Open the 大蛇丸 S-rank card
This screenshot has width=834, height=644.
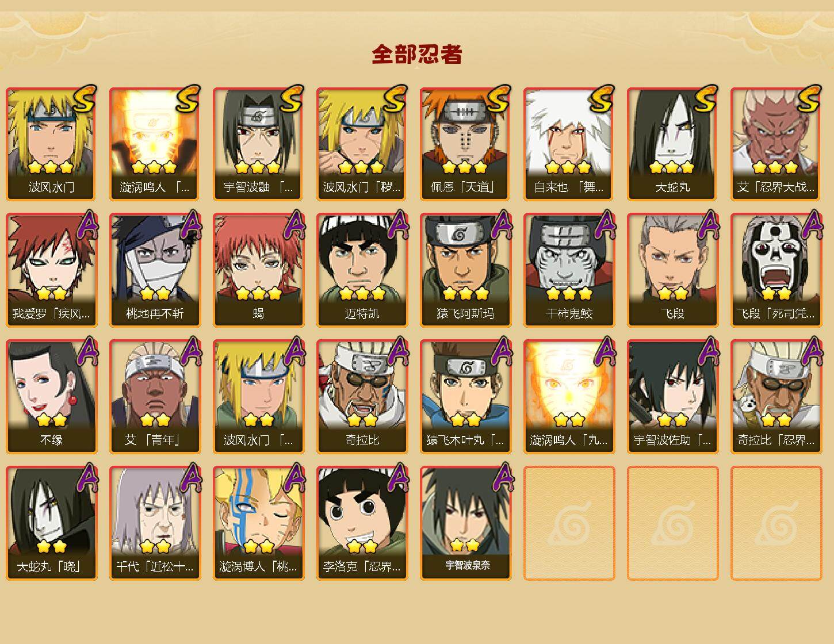tap(672, 144)
